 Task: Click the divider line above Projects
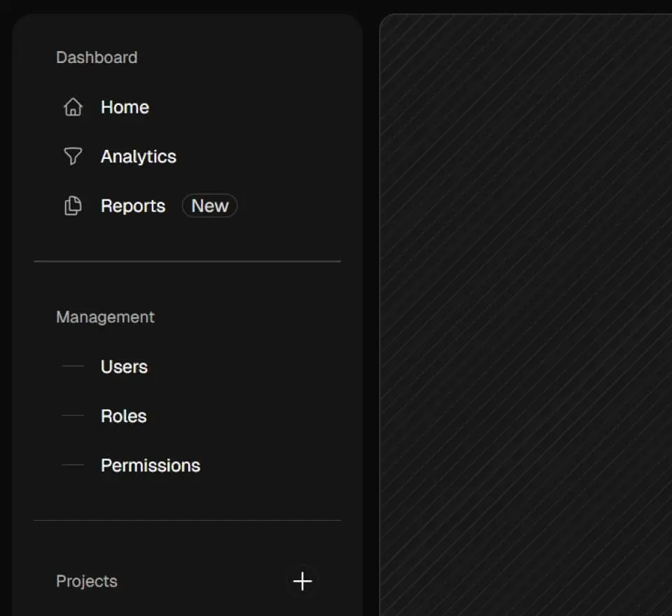point(187,520)
